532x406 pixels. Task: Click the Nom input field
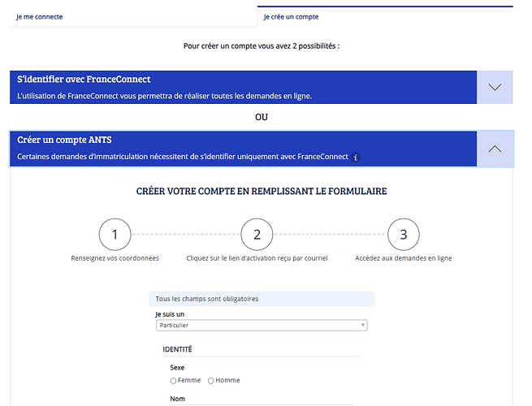coord(262,405)
